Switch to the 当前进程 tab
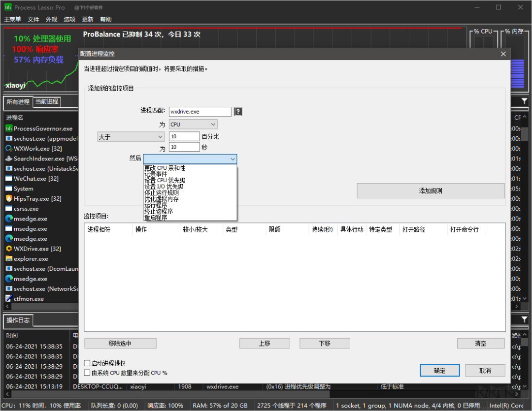Image resolution: width=532 pixels, height=411 pixels. point(46,102)
